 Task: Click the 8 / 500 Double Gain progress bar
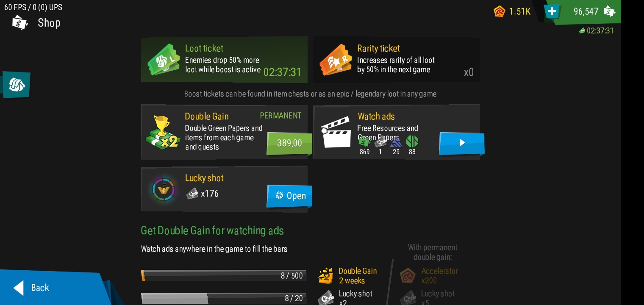coord(224,275)
